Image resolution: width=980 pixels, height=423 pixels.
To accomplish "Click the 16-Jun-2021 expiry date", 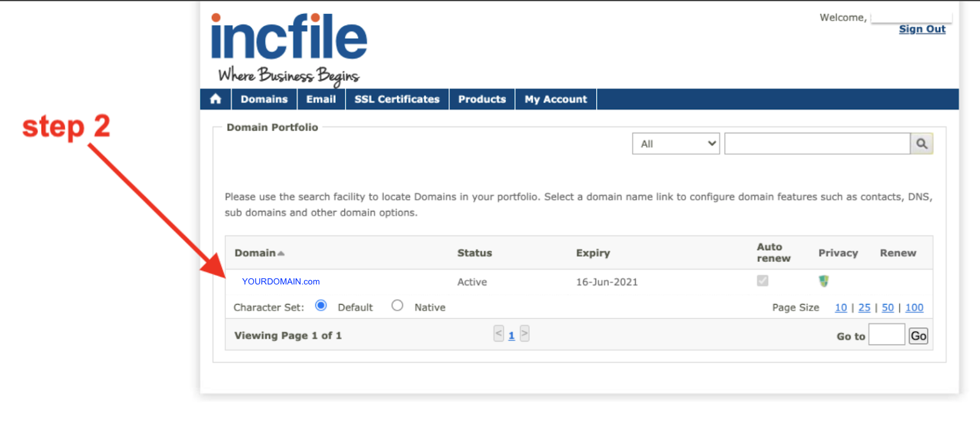I will click(607, 282).
